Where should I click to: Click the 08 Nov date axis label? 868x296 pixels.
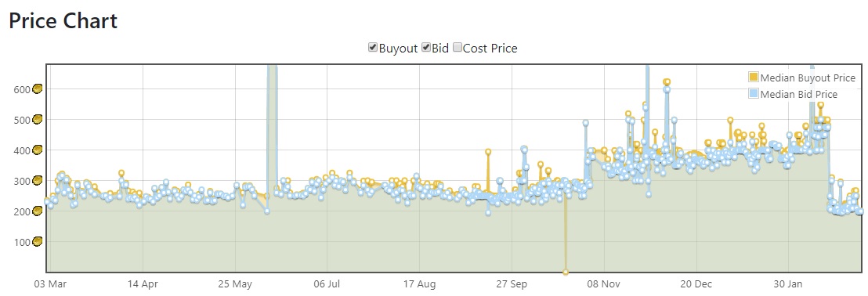point(605,284)
